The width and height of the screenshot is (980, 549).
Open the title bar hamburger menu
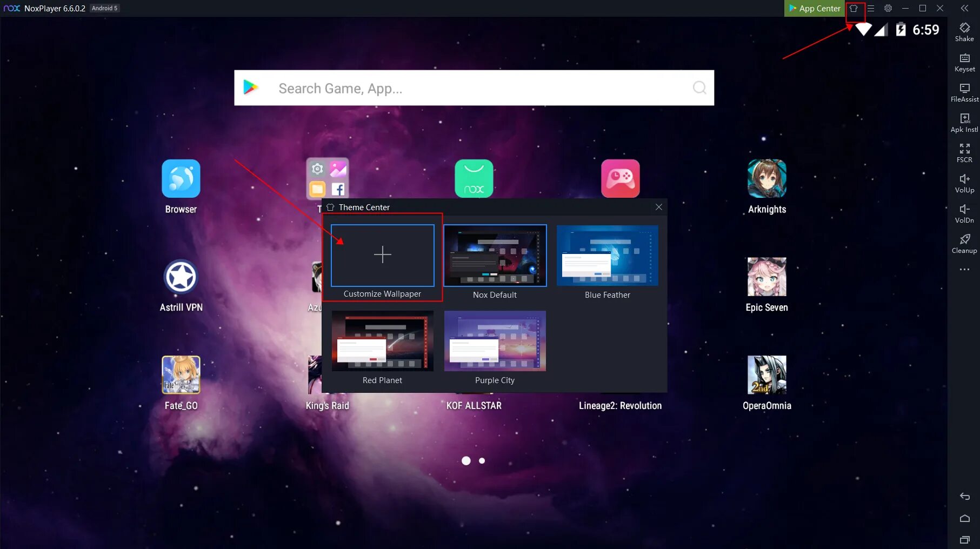click(871, 8)
